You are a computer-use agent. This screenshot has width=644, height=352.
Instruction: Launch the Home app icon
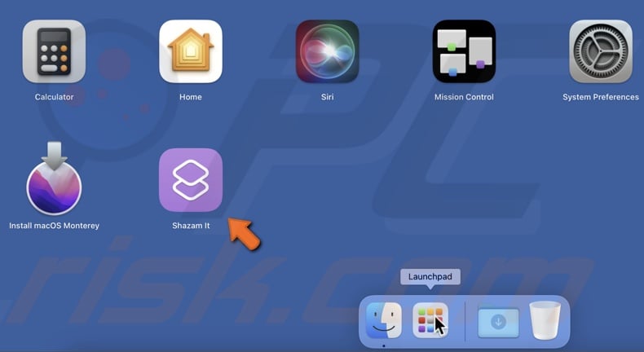191,51
